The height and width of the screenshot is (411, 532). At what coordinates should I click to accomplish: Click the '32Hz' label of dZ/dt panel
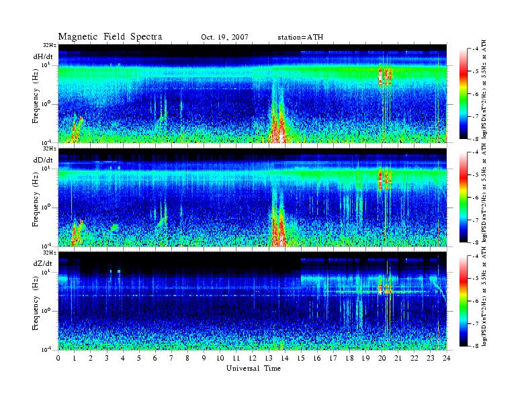(x=50, y=253)
